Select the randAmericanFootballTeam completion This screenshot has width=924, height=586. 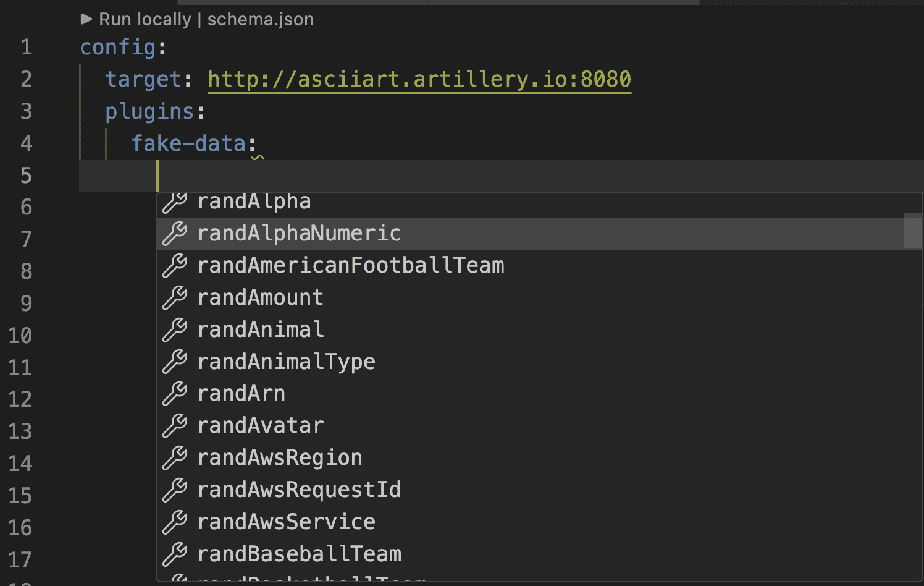click(351, 265)
